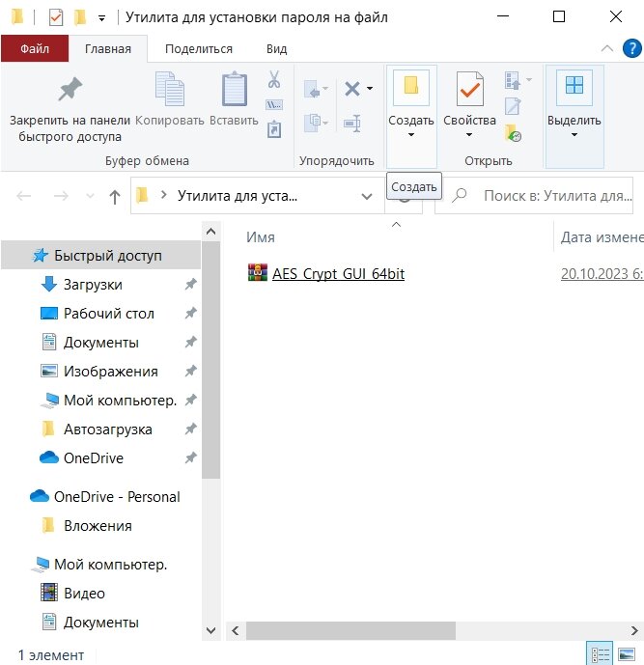Screen dimensions: 644x665
Task: Switch to large thumbnails view icon
Action: 627,653
